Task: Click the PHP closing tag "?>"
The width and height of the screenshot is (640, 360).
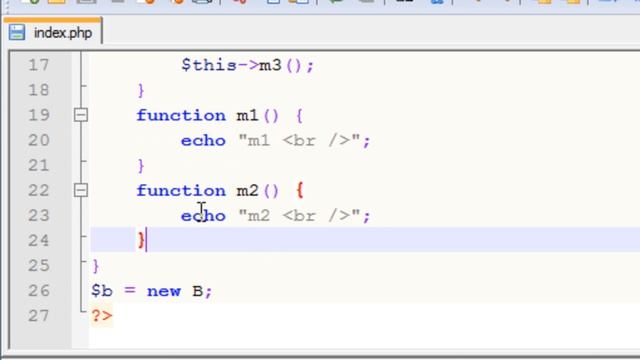Action: click(102, 316)
